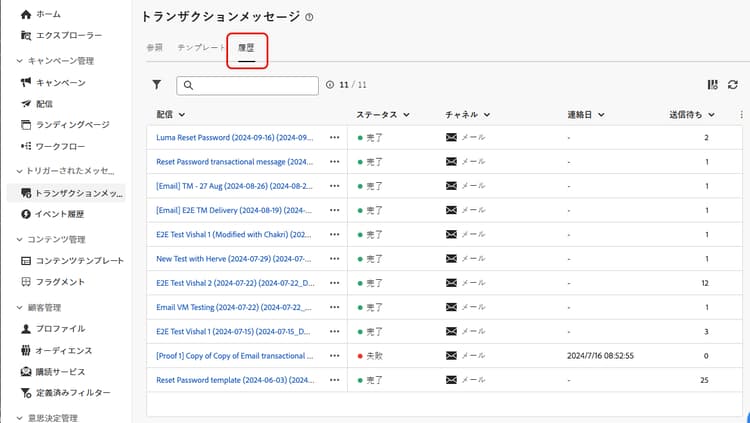Collapse the 意思決定管理 section

19,418
